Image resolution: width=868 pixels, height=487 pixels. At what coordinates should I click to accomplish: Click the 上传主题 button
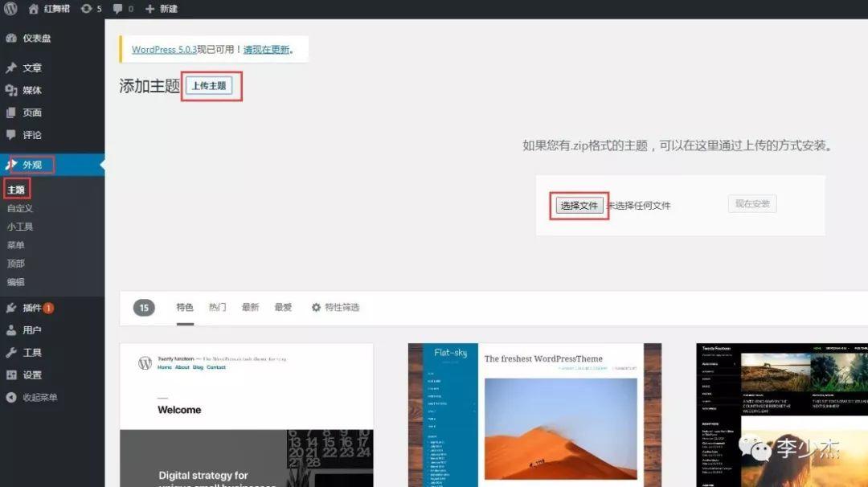pos(209,86)
